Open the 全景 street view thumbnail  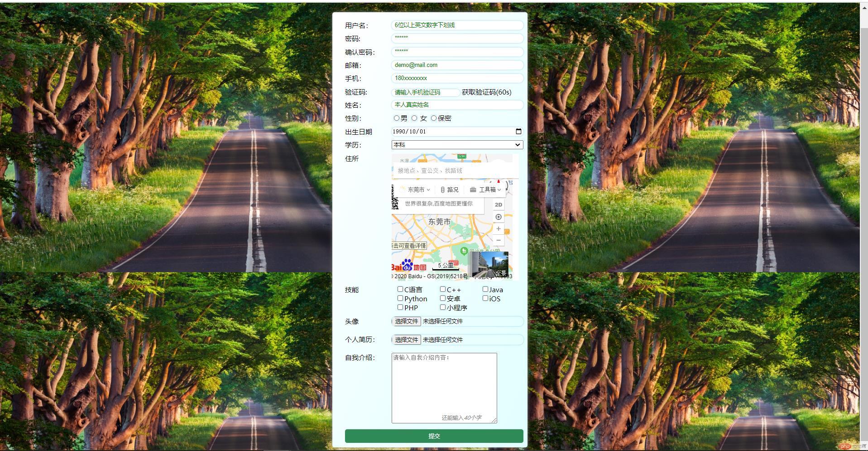(490, 265)
